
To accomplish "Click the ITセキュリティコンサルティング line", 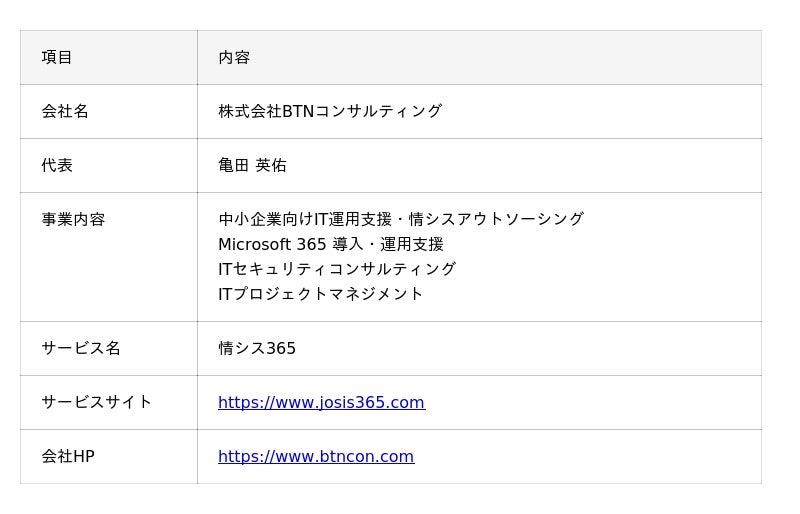I will pos(336,269).
